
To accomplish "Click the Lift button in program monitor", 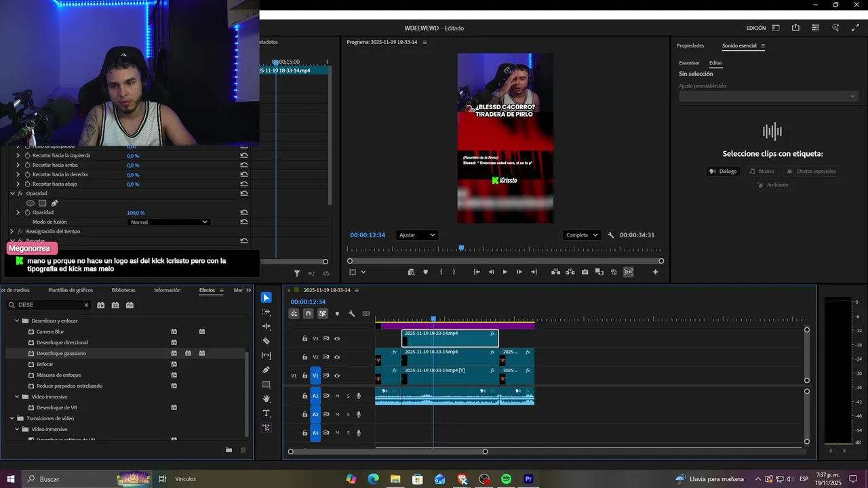I will 555,272.
